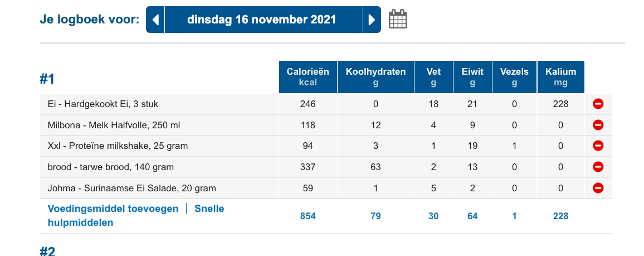Select the Eiwit column header

point(472,77)
